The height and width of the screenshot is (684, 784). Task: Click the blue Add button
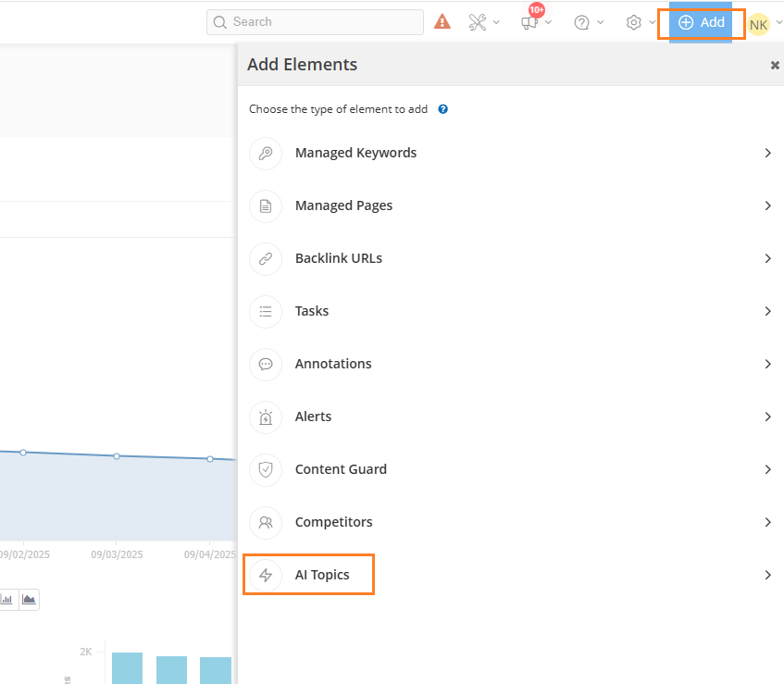coord(701,22)
